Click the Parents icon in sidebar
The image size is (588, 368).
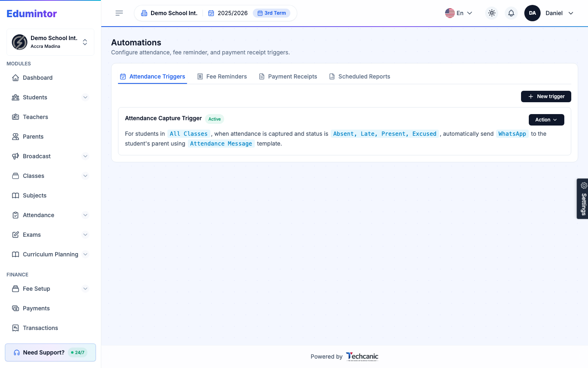click(16, 137)
